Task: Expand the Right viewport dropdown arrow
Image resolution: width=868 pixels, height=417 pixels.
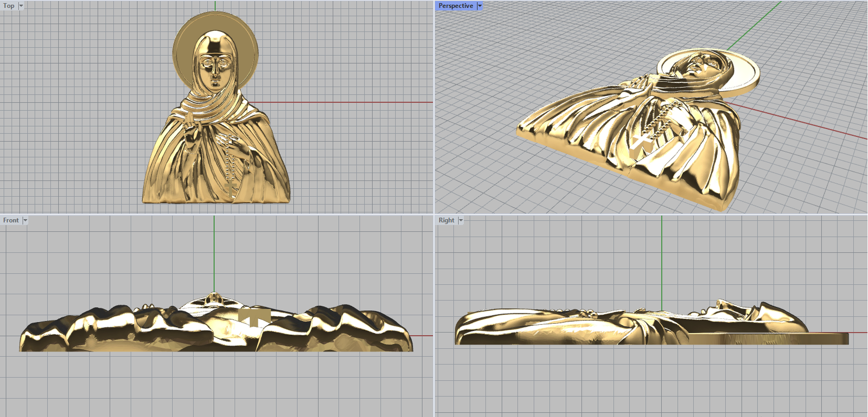Action: (x=461, y=220)
